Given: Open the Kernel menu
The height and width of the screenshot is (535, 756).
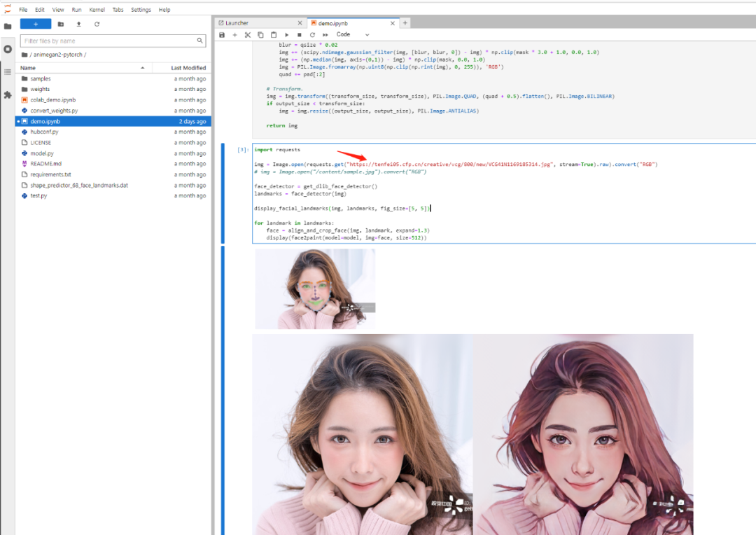Looking at the screenshot, I should 97,9.
